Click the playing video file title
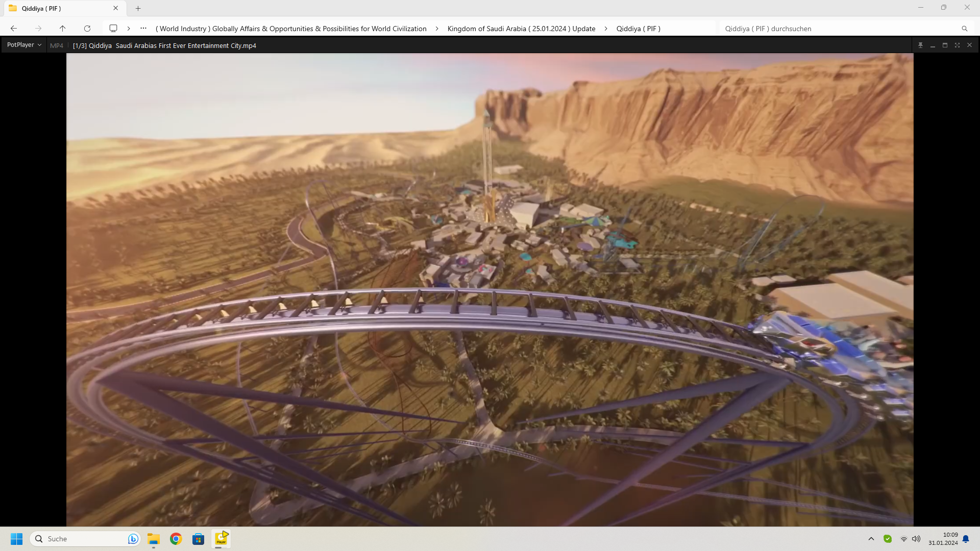Viewport: 980px width, 551px height. (164, 45)
